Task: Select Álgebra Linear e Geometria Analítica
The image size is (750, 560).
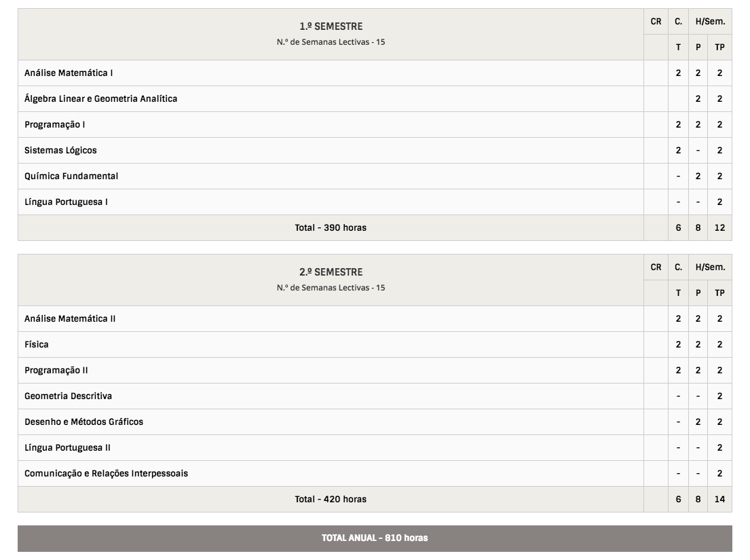Action: [101, 99]
